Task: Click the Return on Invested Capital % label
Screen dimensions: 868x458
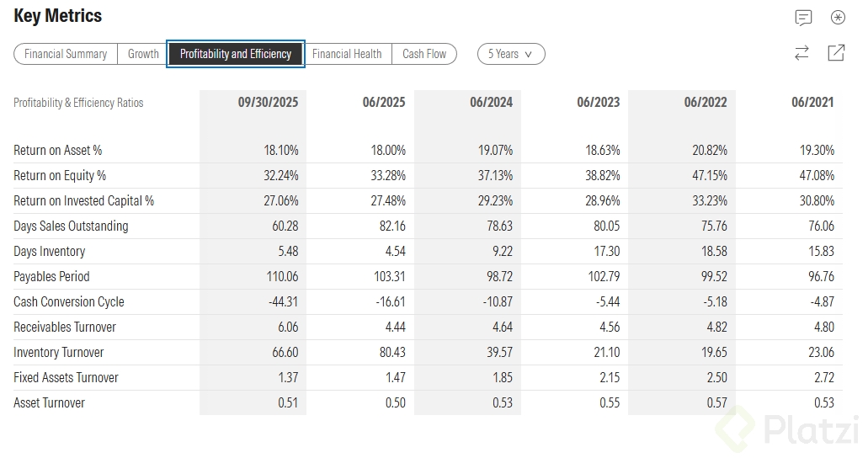Action: [84, 201]
